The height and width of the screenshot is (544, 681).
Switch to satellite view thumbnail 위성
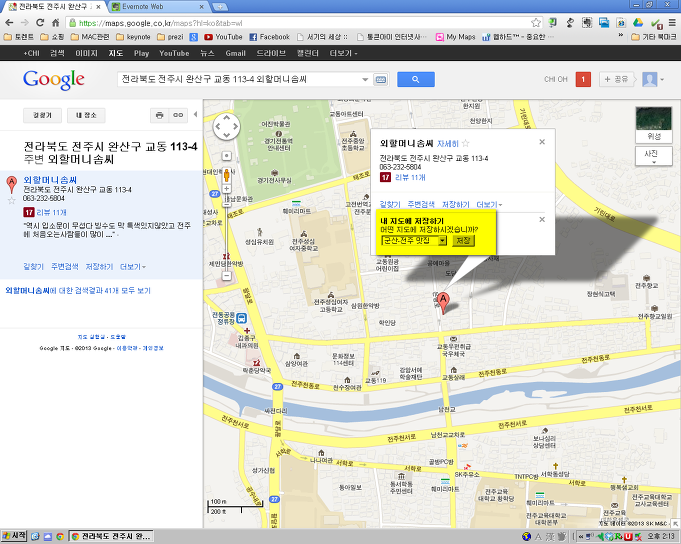654,125
